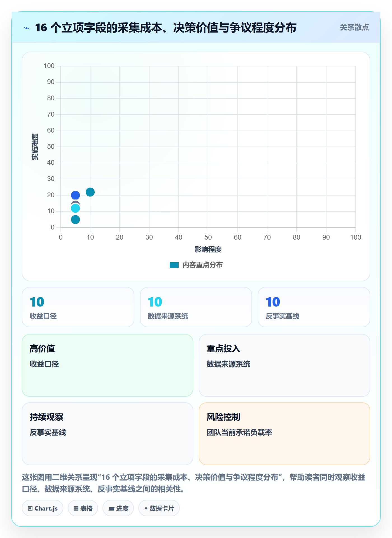392x538 pixels.
Task: Click the 风险控制 quadrant card
Action: [x=284, y=434]
